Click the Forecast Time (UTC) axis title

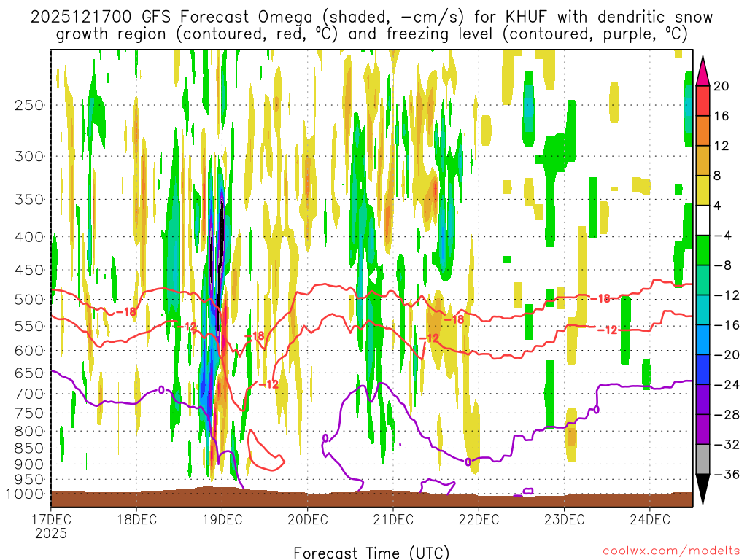371,553
